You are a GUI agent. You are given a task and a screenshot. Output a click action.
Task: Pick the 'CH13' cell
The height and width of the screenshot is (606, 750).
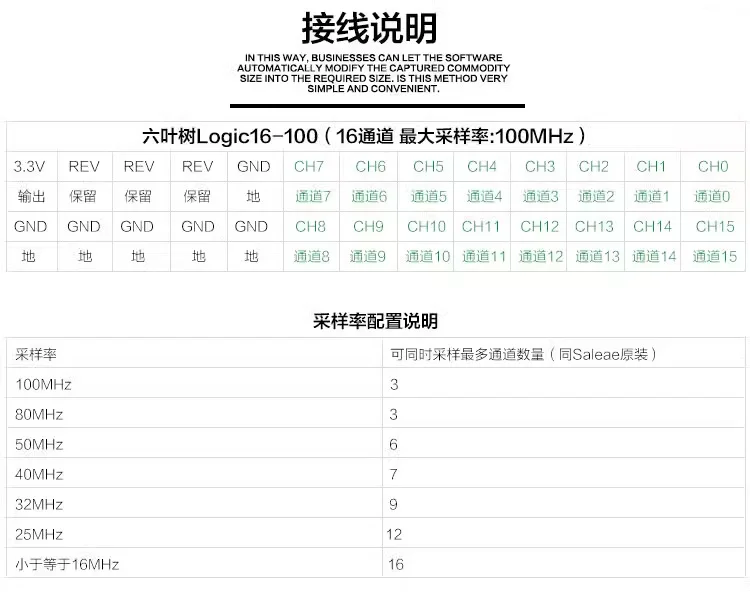pos(594,226)
